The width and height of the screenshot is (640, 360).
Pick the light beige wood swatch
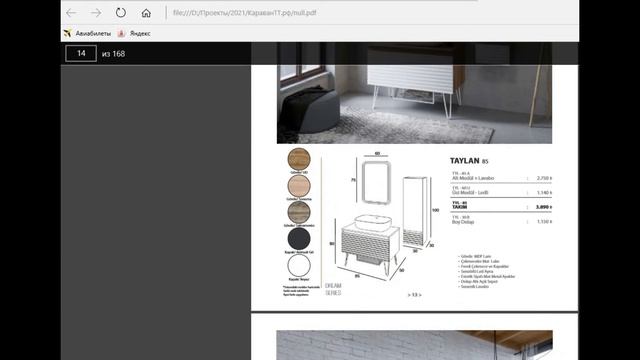(x=299, y=186)
